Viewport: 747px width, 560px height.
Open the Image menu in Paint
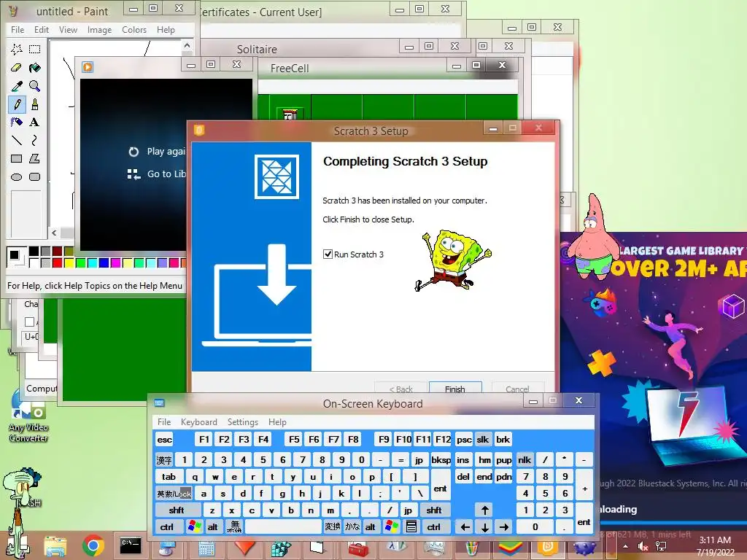click(99, 29)
